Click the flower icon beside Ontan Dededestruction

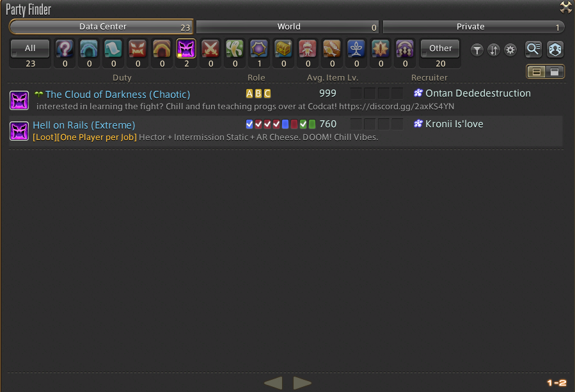click(x=418, y=93)
